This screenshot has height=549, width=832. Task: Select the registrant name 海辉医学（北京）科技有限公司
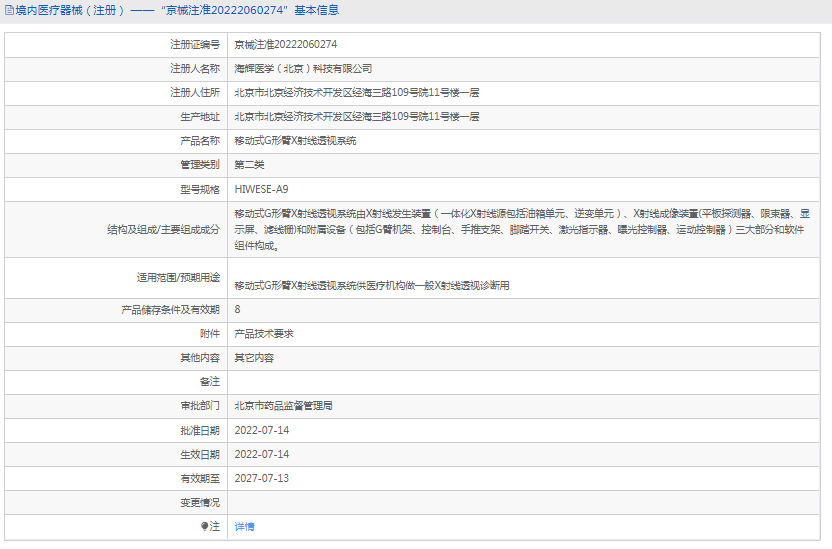(x=303, y=68)
